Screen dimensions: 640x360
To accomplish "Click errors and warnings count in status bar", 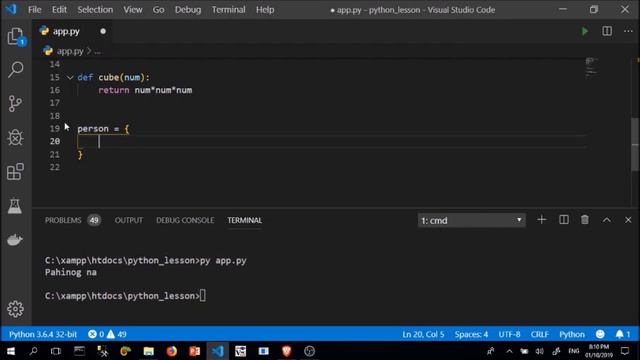I will (x=107, y=334).
